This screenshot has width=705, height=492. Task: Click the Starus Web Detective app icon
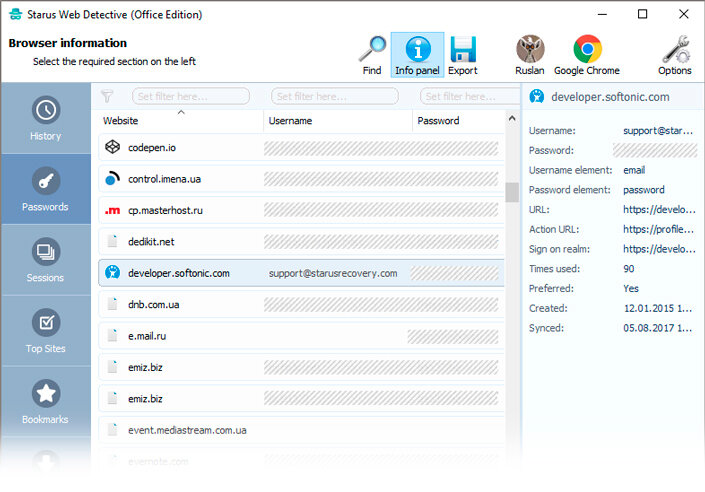16,14
